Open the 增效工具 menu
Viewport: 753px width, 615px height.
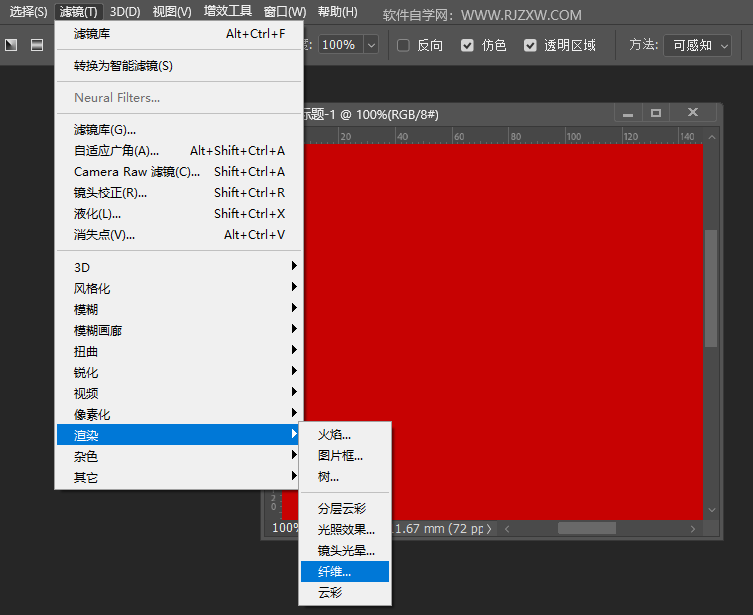tap(228, 12)
